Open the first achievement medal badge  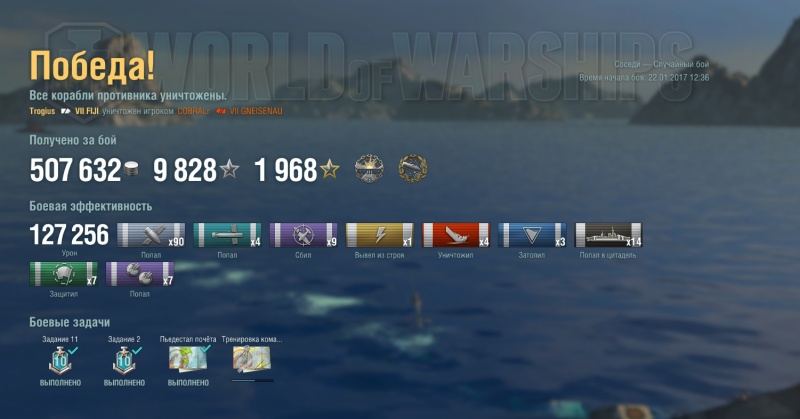click(x=369, y=168)
